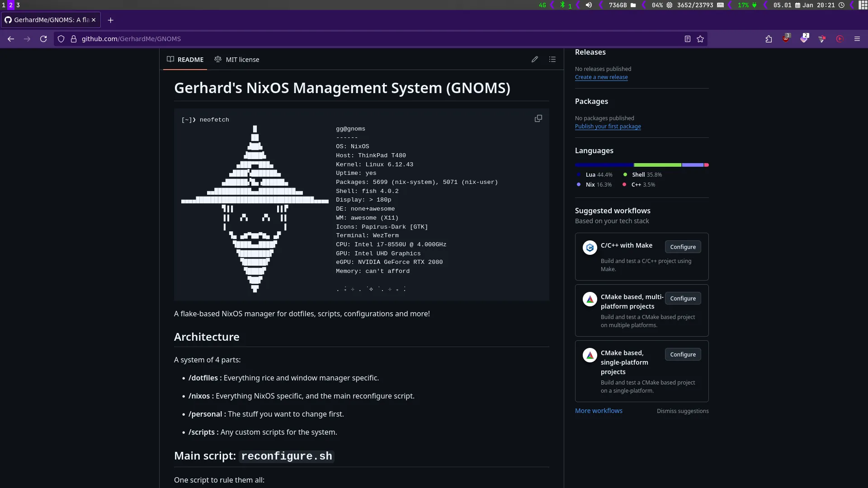The image size is (868, 488).
Task: Open a new browser tab
Action: pyautogui.click(x=110, y=20)
